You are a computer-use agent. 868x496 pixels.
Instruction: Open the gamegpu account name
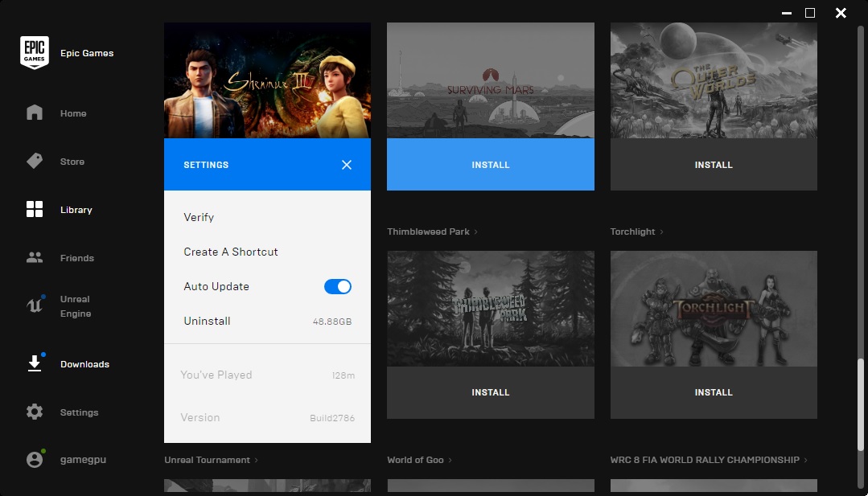[x=83, y=460]
